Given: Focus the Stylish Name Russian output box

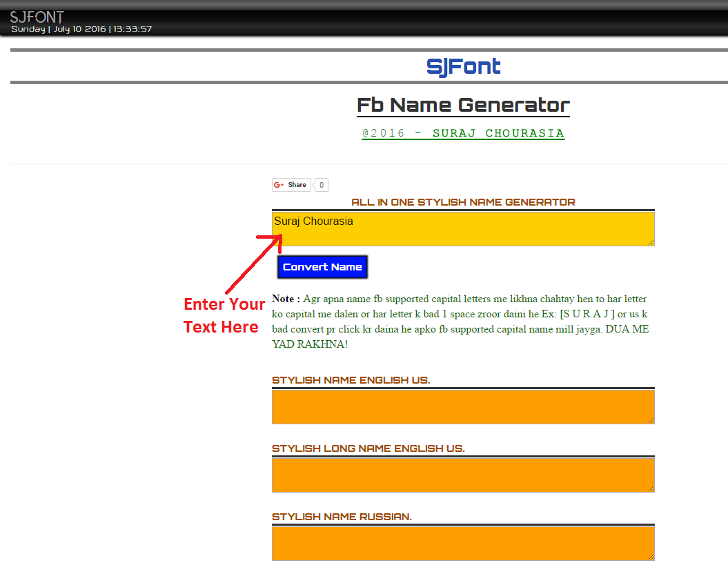Looking at the screenshot, I should [463, 544].
